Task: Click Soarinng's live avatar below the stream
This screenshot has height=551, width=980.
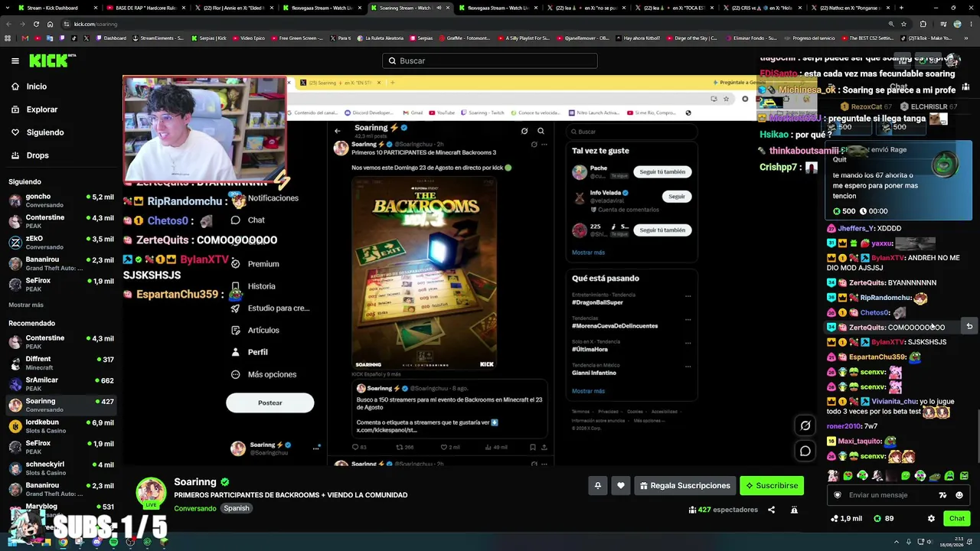Action: (x=151, y=493)
